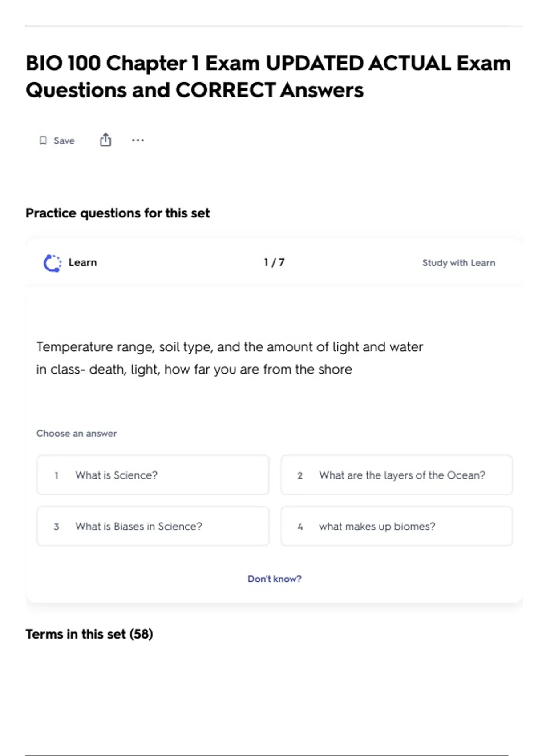Click the set title heading

(268, 76)
